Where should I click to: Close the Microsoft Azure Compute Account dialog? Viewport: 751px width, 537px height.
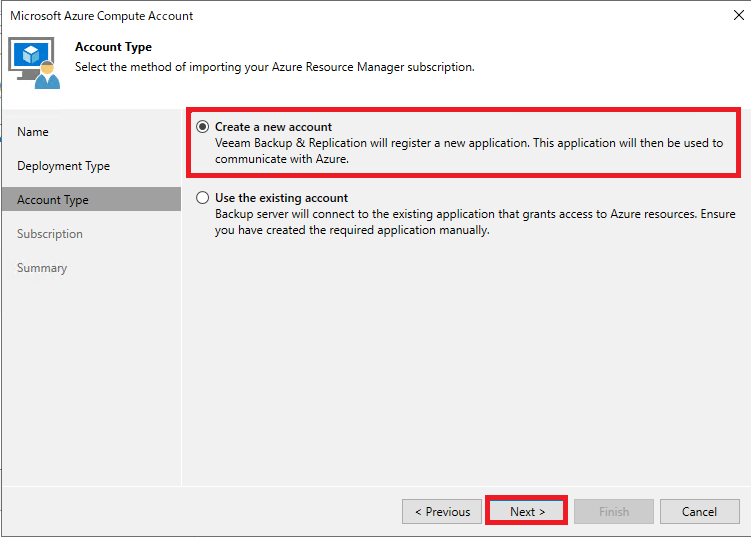click(x=738, y=15)
